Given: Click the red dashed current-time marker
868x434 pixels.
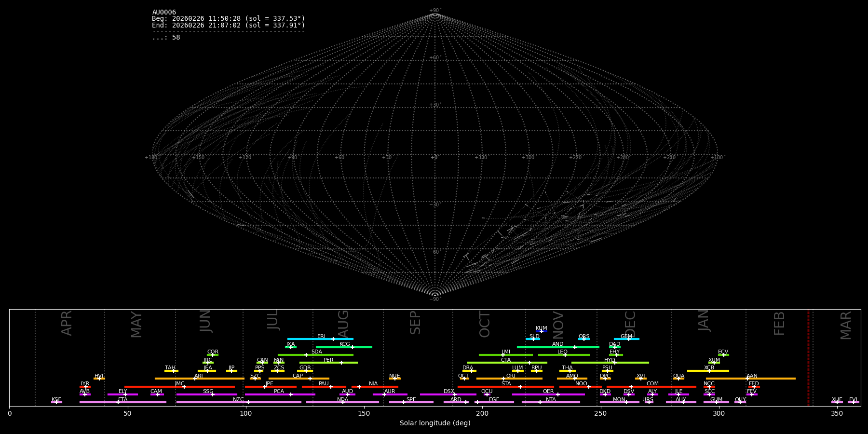Looking at the screenshot, I should [809, 357].
